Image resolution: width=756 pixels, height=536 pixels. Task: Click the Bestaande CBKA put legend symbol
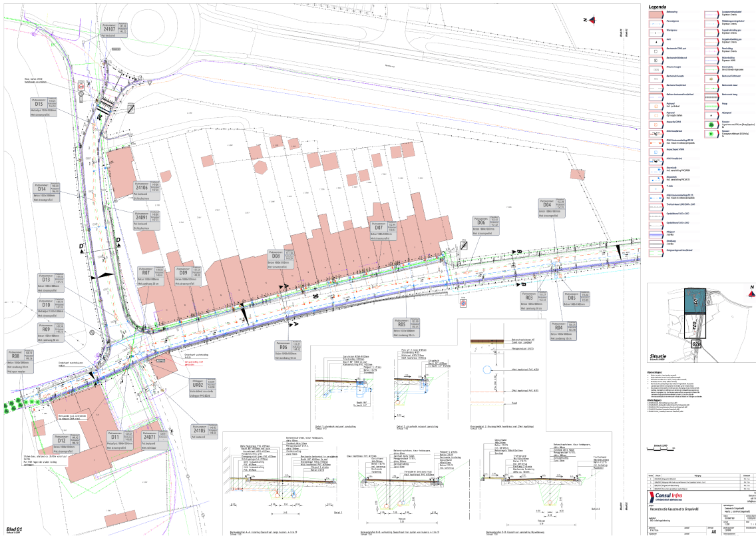[x=656, y=51]
